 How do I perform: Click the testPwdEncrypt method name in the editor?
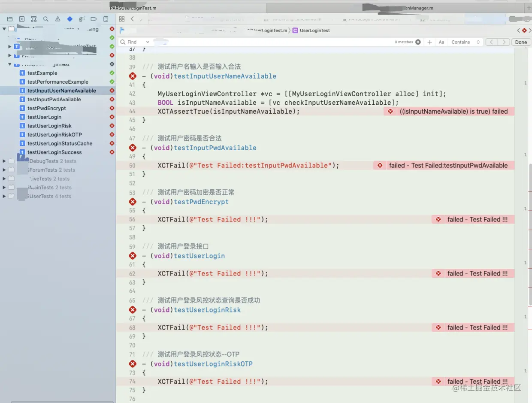point(201,202)
